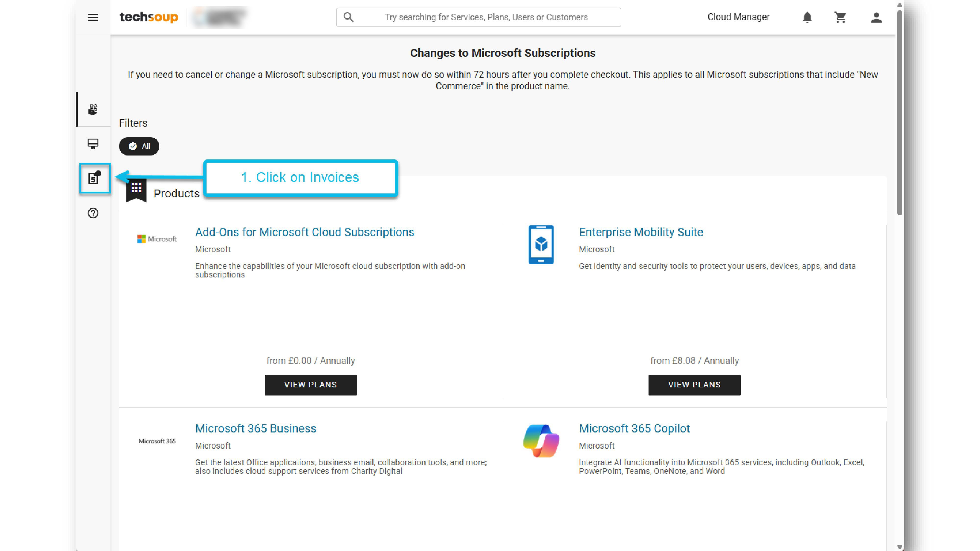Open Add-Ons for Microsoft Cloud Subscriptions link
Viewport: 980px width, 551px height.
[305, 232]
